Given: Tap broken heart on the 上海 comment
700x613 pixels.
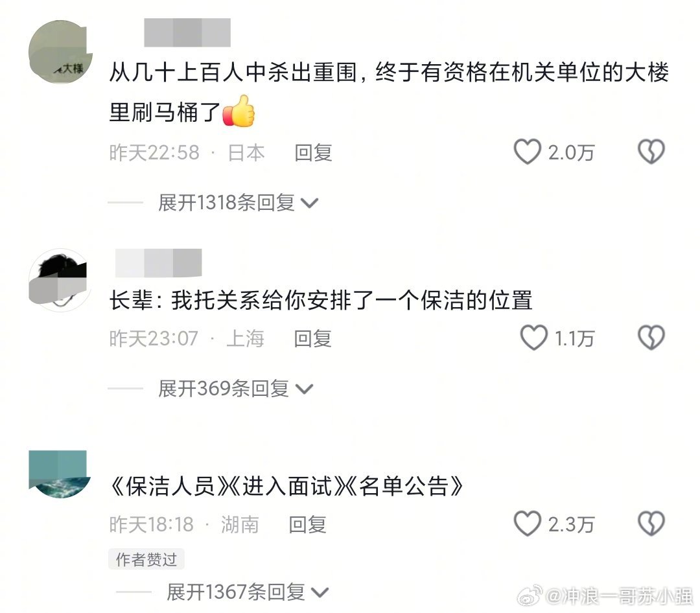Looking at the screenshot, I should (651, 338).
